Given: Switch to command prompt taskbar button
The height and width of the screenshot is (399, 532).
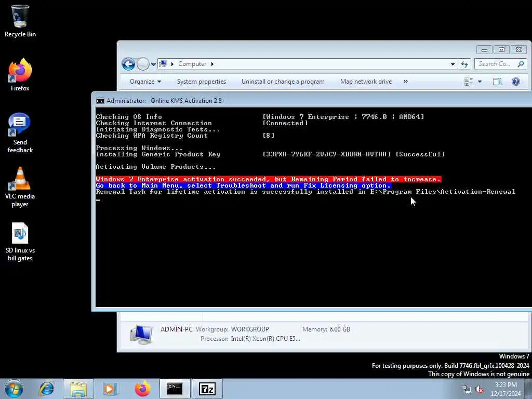Looking at the screenshot, I should coord(175,389).
